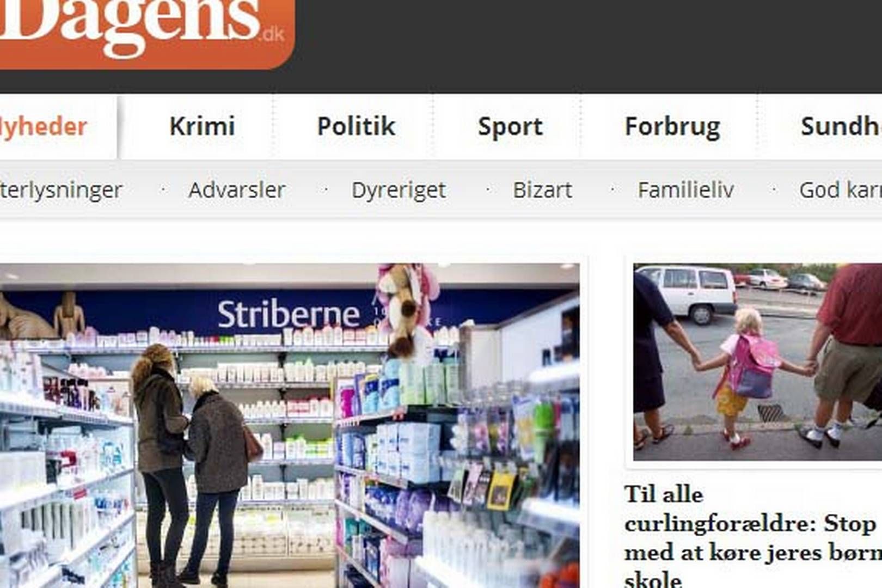Viewport: 882px width, 588px height.
Task: Click the dark header bar beside the logo
Action: [589, 46]
